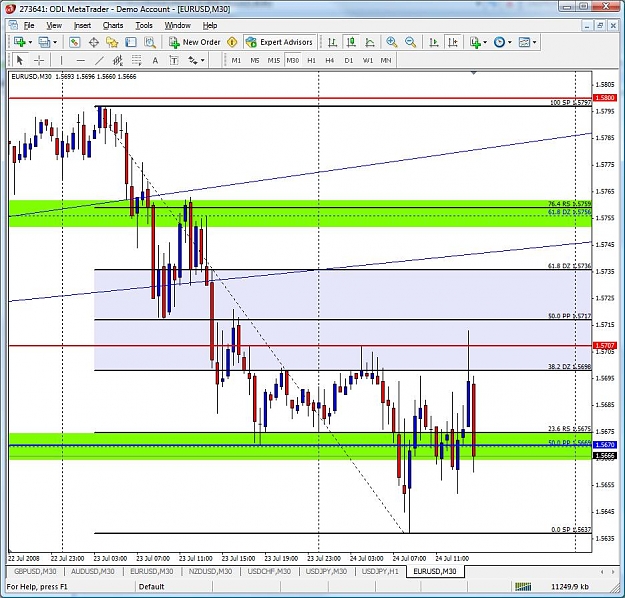Click the connection status bars icon
The width and height of the screenshot is (625, 598).
523,586
